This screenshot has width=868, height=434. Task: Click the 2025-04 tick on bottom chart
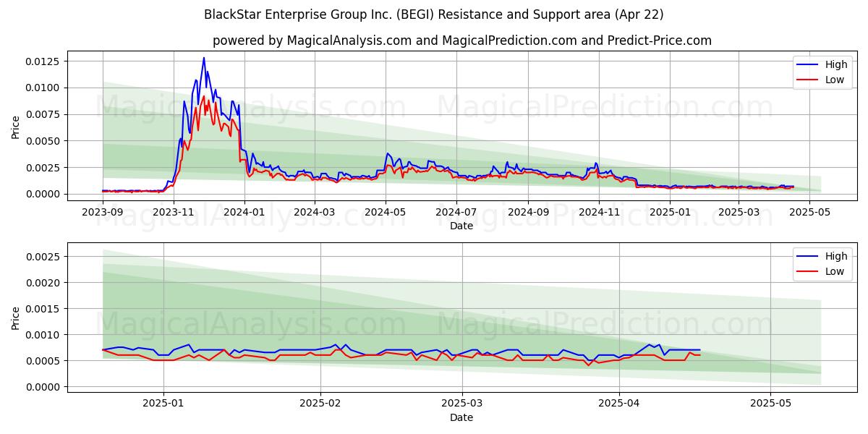(x=620, y=404)
